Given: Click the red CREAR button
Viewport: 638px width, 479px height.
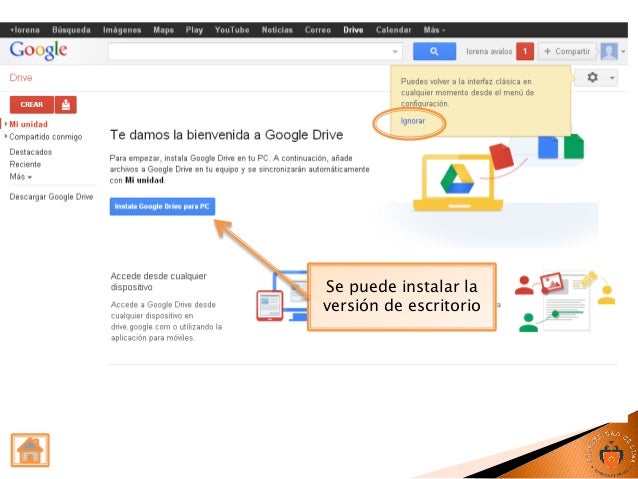Looking at the screenshot, I should [32, 105].
